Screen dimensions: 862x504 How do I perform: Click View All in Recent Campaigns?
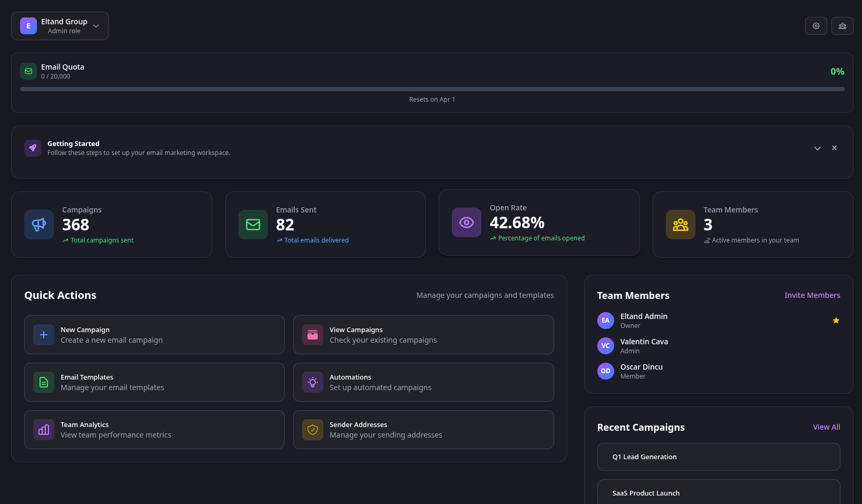tap(826, 427)
